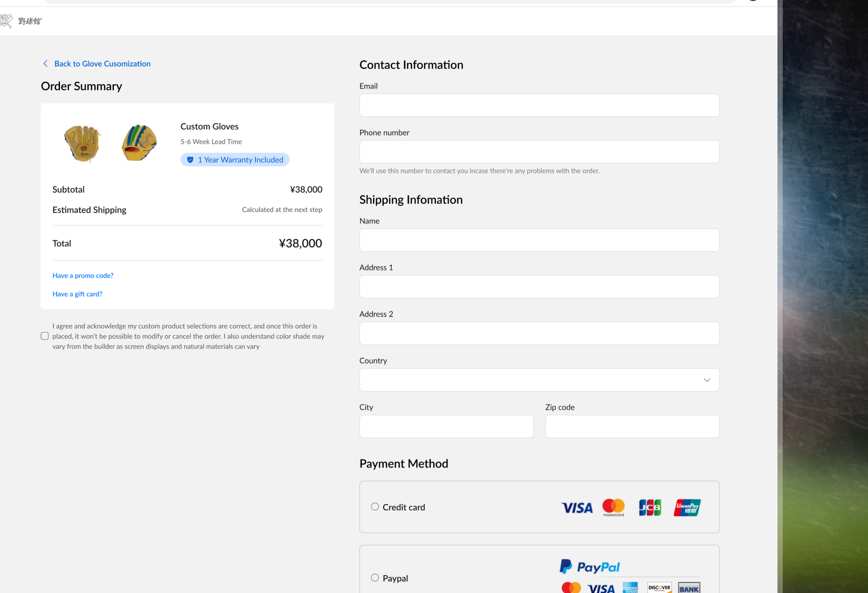Click the JCB card logo

650,508
